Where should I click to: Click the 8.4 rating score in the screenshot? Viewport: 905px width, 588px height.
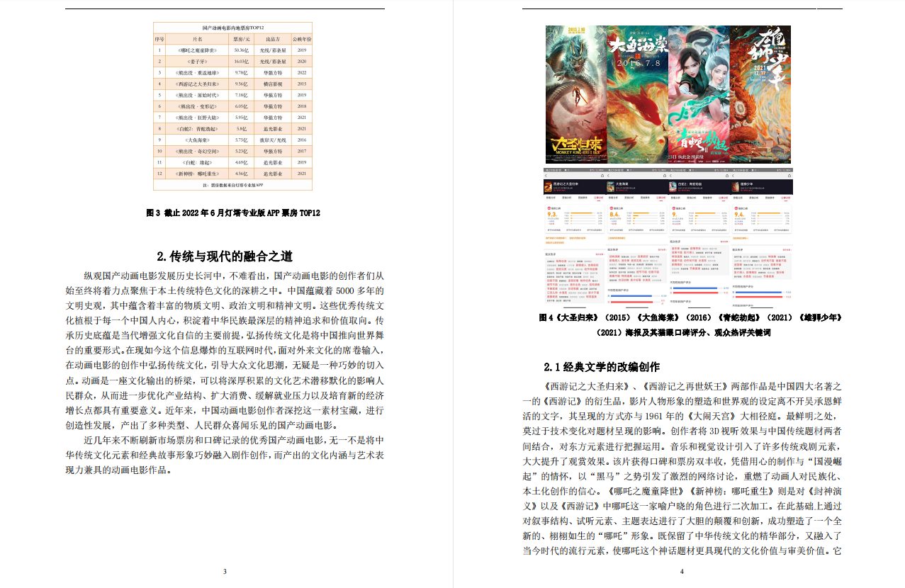pos(614,214)
